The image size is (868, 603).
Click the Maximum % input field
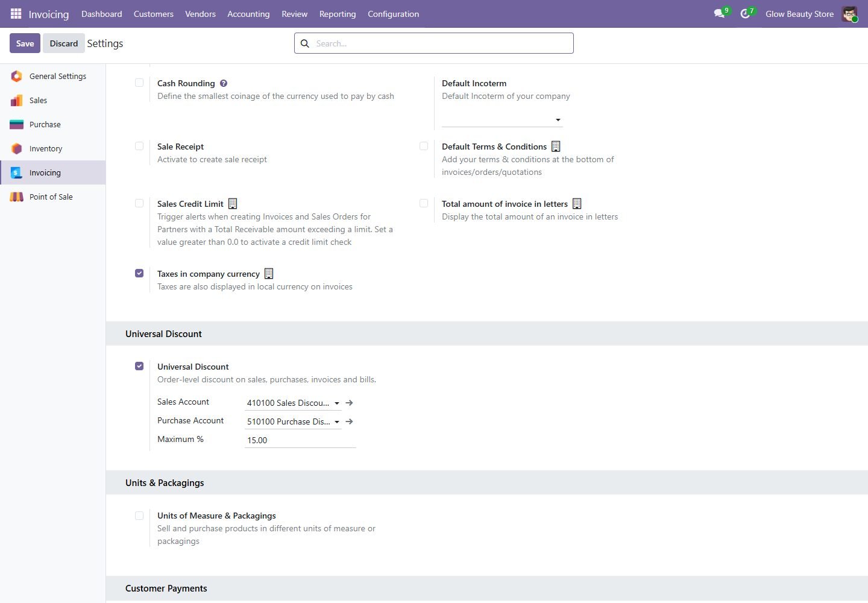point(300,440)
